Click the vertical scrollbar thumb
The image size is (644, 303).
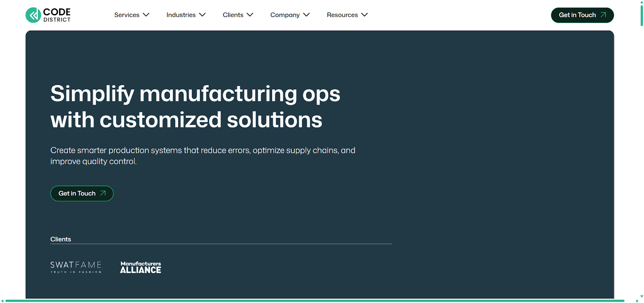click(642, 15)
